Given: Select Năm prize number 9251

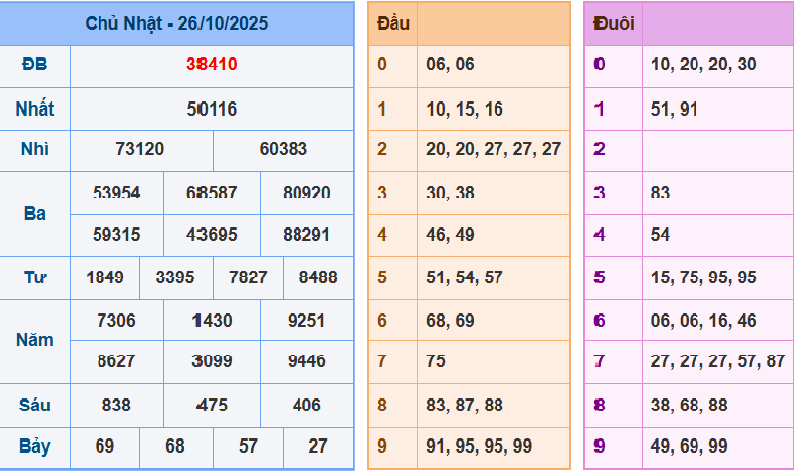Looking at the screenshot, I should (306, 320).
